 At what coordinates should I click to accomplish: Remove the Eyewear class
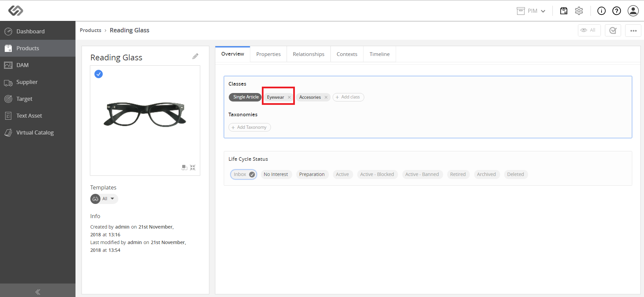tap(289, 97)
